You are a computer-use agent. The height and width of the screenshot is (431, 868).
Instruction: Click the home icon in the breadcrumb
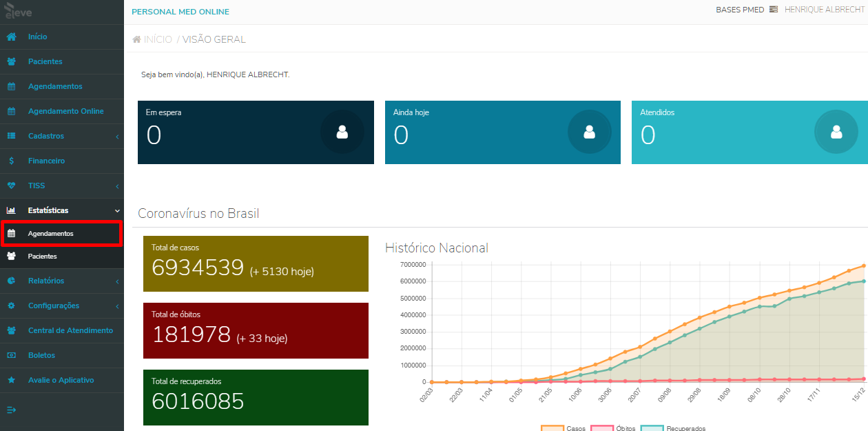pos(137,39)
